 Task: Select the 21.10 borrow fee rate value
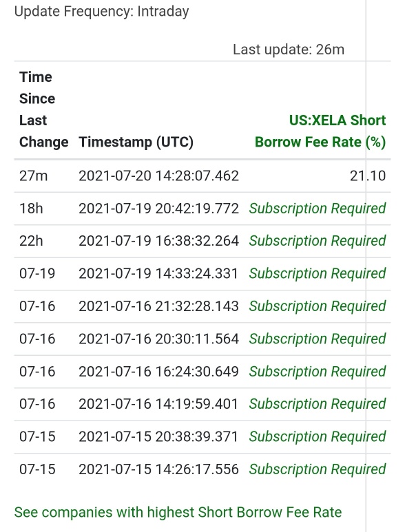368,175
